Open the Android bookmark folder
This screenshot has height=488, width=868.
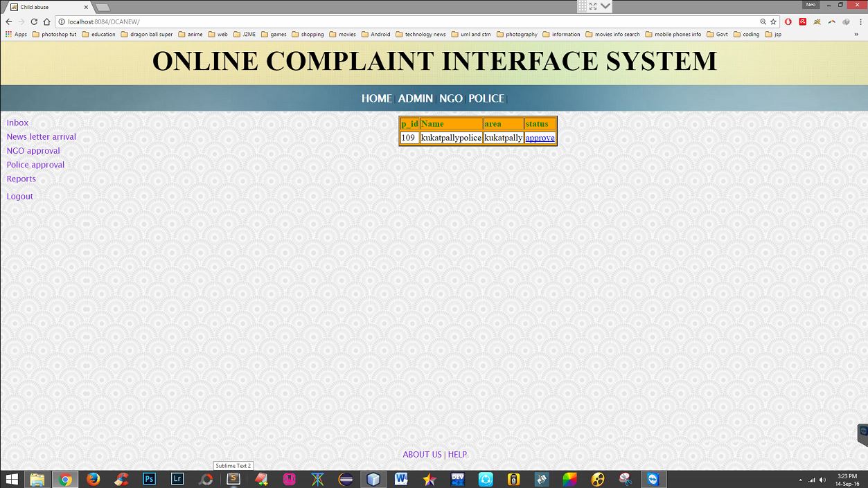pyautogui.click(x=375, y=34)
